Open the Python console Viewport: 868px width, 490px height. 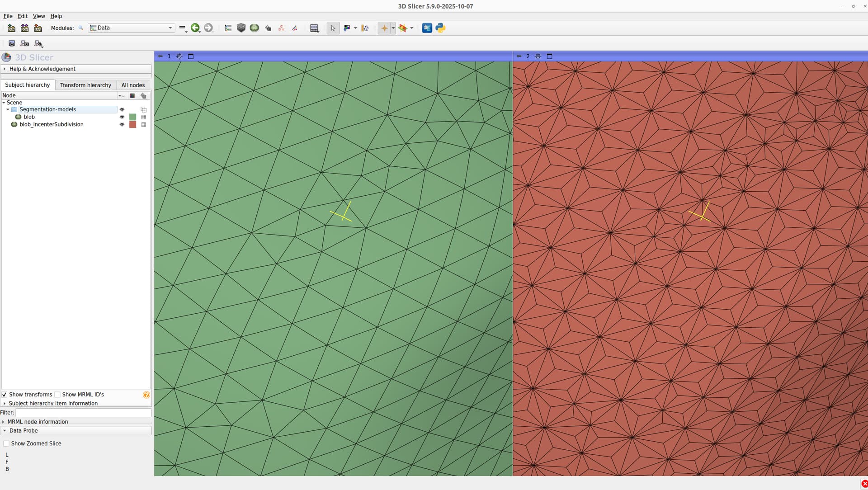pos(440,28)
